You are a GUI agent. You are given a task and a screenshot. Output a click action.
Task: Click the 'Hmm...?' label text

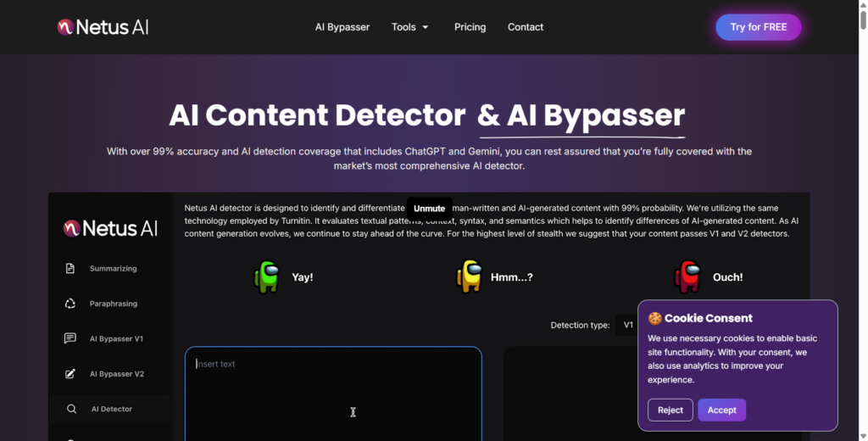[511, 277]
